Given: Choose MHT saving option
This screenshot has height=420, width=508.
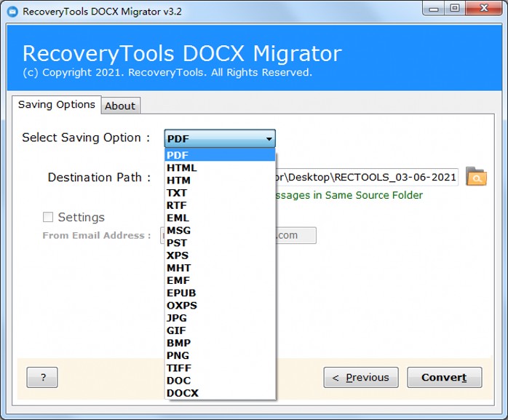Looking at the screenshot, I should click(220, 268).
